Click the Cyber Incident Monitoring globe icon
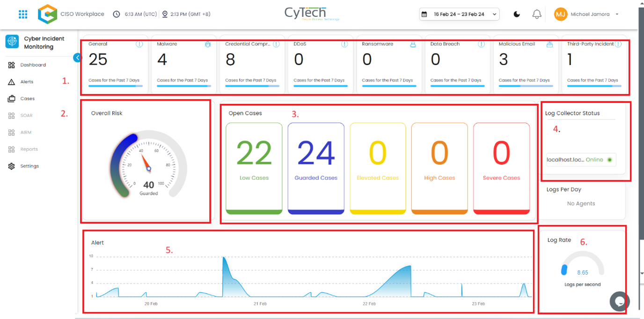Image resolution: width=644 pixels, height=319 pixels. point(12,41)
